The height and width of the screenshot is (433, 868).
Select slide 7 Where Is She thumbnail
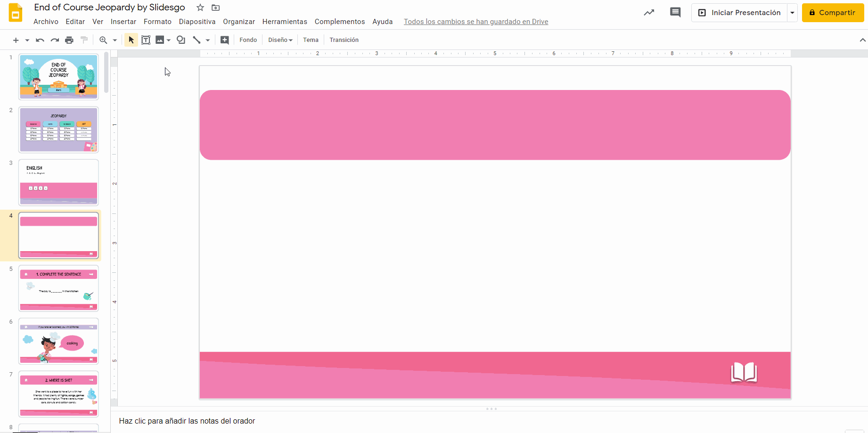click(58, 394)
